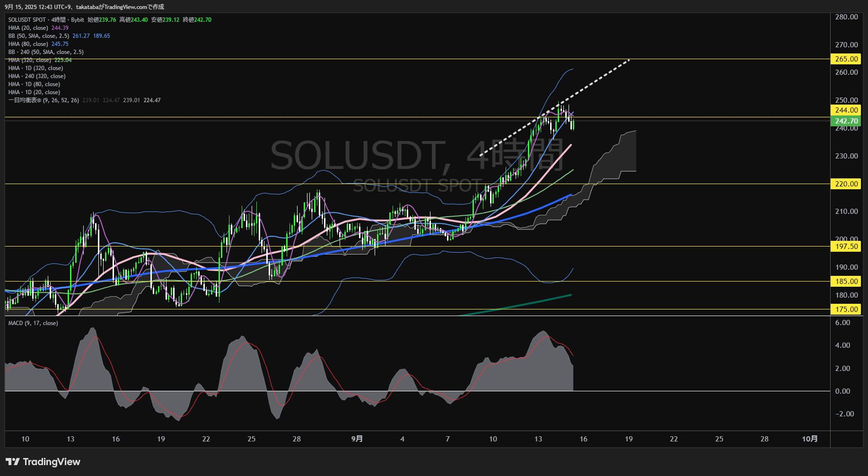Screen dimensions: 868x476
Task: Click the yellow 220.00 price label
Action: coord(846,184)
